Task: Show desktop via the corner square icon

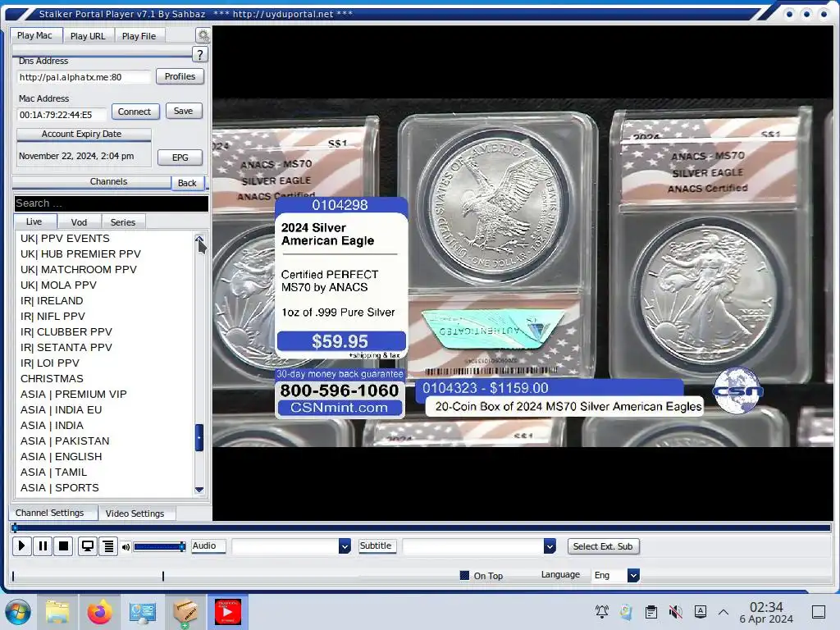Action: (819, 611)
